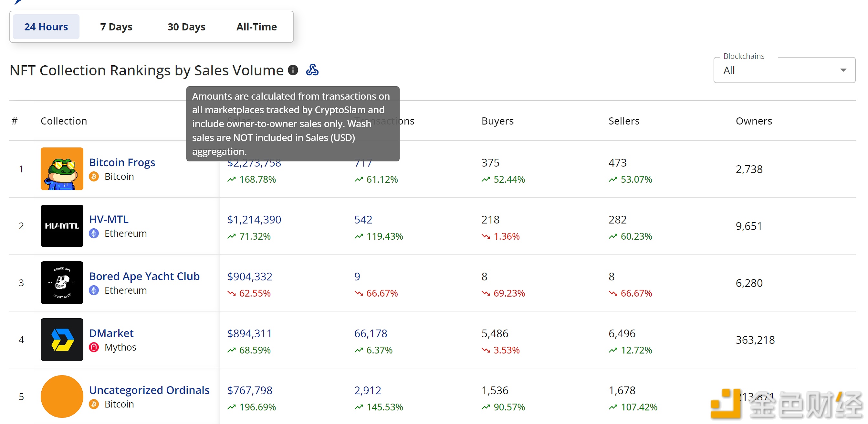Viewport: 868px width, 424px height.
Task: Click the Bored Ape Yacht Club logo
Action: point(62,283)
